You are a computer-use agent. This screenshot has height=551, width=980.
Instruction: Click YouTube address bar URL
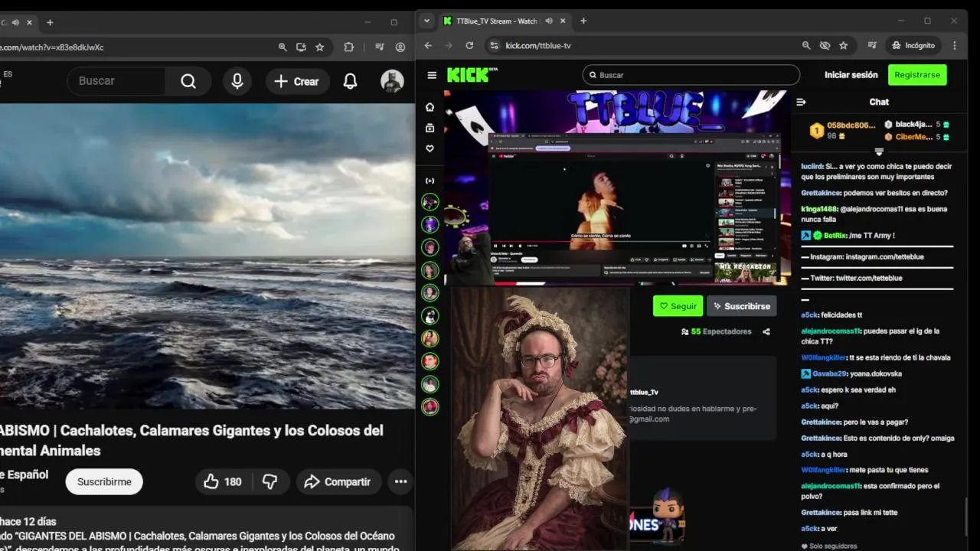52,47
